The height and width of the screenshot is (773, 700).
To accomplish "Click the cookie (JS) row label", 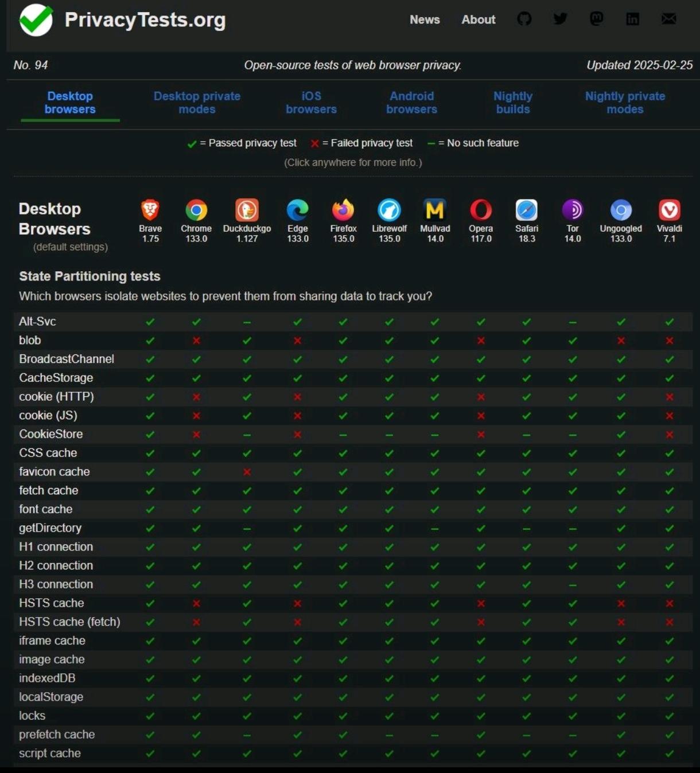I will [x=48, y=416].
